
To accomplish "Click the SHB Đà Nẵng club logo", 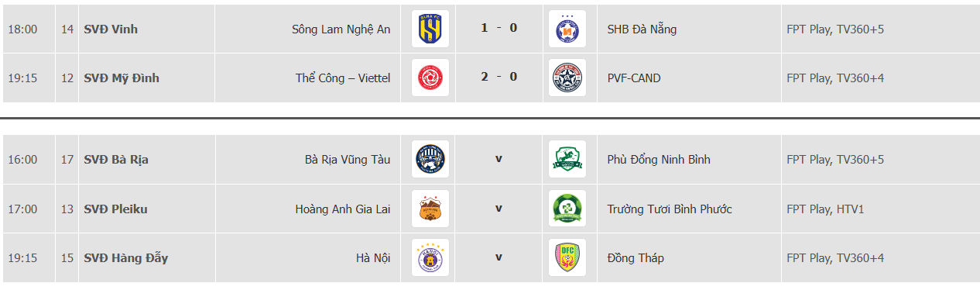I will pyautogui.click(x=567, y=29).
